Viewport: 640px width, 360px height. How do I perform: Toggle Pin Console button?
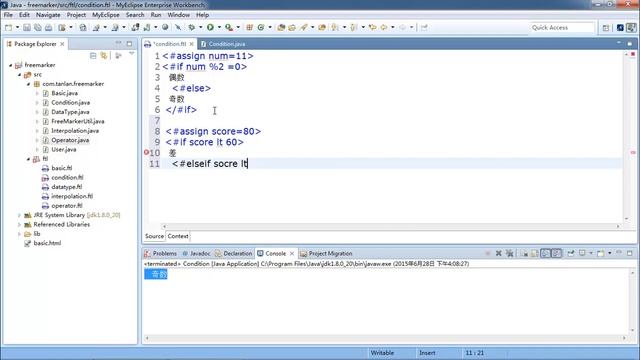click(571, 253)
